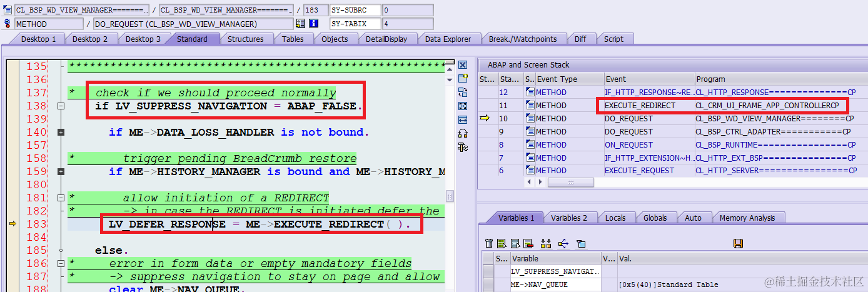Click the row icon with red bar in Variables toolbar

tap(528, 243)
